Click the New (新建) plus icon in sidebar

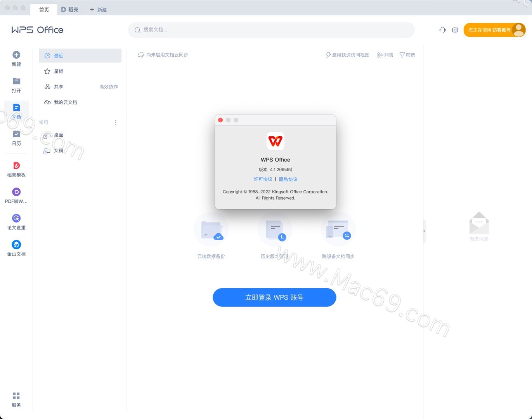16,55
